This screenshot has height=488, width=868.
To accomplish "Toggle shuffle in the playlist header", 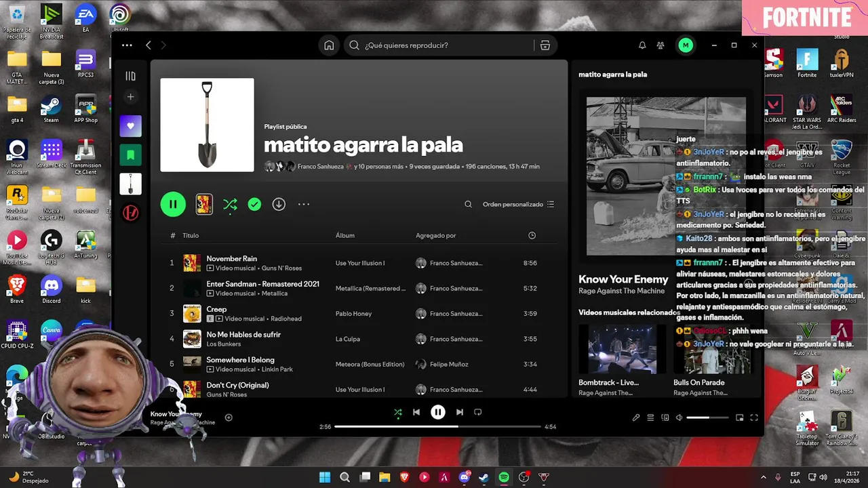I will click(x=230, y=204).
